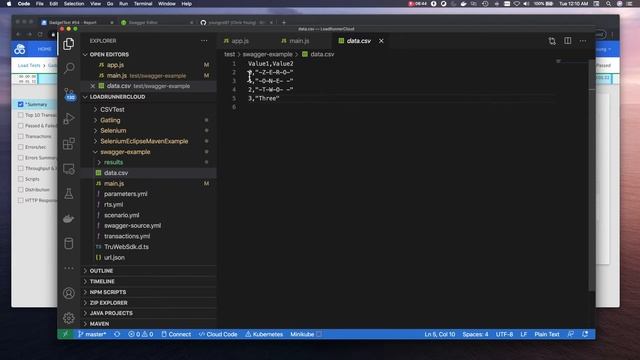Switch to the app.js editor tab
The height and width of the screenshot is (360, 640).
pyautogui.click(x=240, y=41)
